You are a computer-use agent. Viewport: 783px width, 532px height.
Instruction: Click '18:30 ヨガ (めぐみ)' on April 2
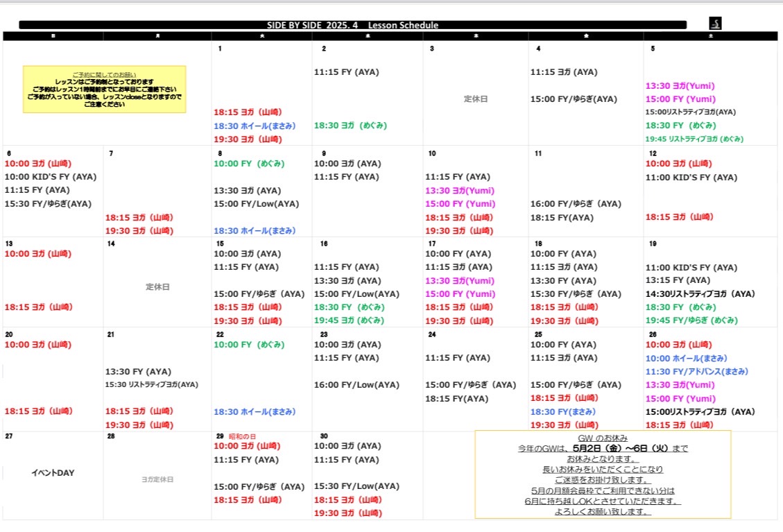tap(350, 126)
